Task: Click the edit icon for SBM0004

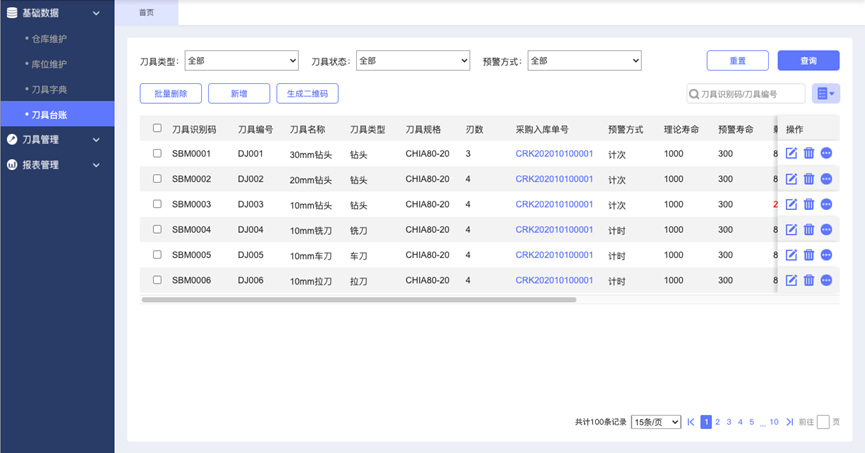Action: pyautogui.click(x=791, y=230)
